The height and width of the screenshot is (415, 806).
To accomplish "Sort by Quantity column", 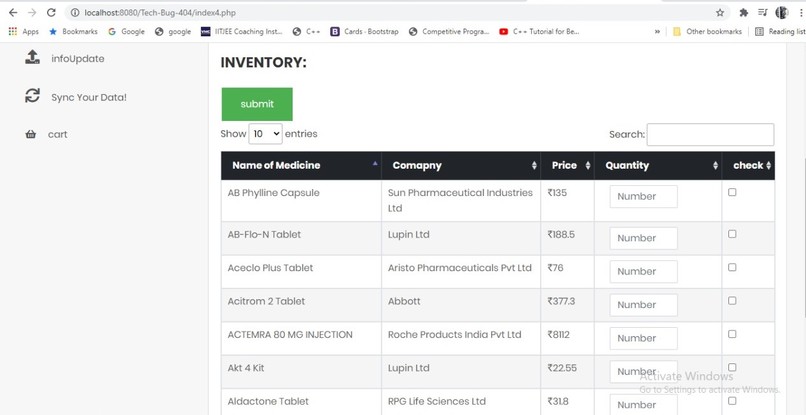I will point(658,166).
